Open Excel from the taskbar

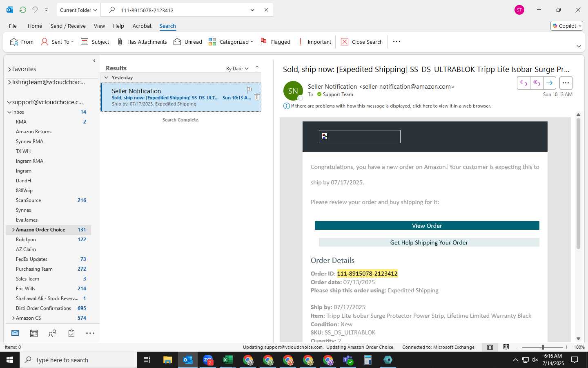[x=227, y=360]
